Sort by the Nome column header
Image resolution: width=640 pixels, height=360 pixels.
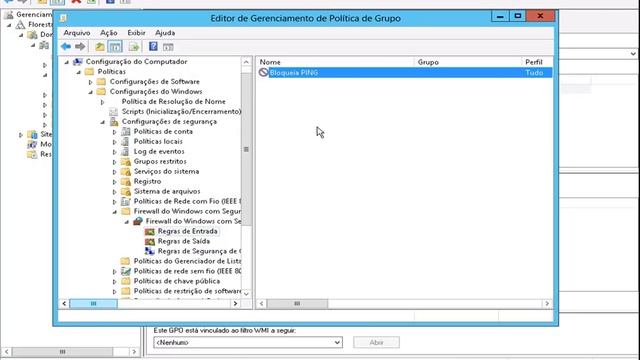[x=335, y=62]
